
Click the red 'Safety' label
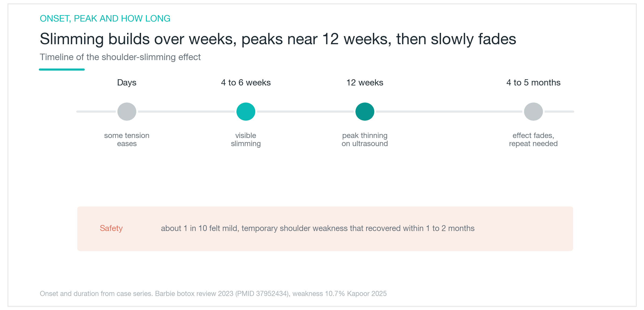click(111, 228)
